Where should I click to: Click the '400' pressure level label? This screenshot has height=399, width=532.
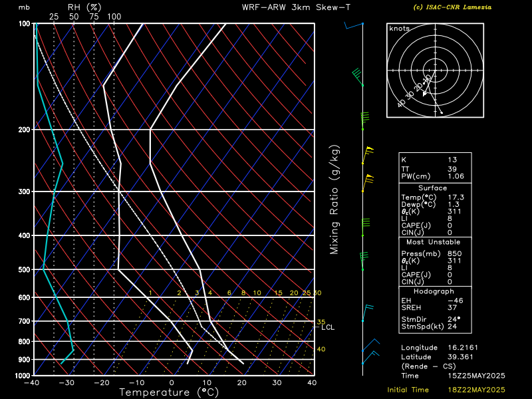coord(24,235)
